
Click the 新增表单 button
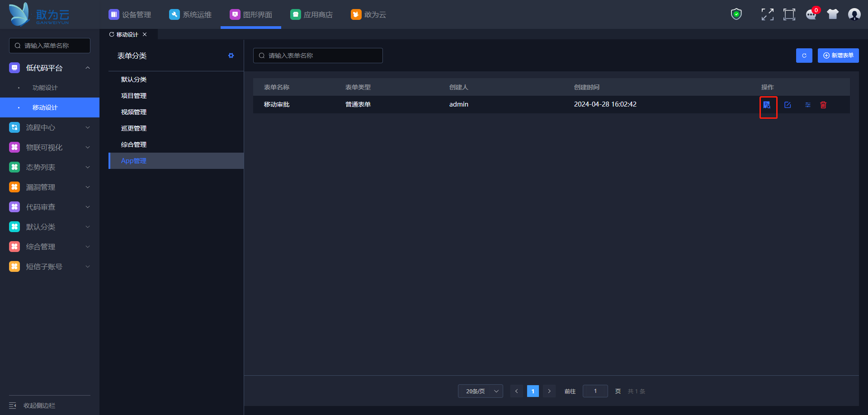pos(838,56)
